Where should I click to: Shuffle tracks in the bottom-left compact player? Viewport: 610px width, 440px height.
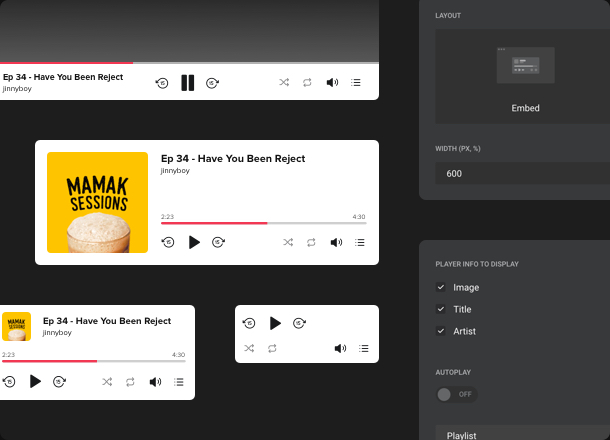tap(107, 382)
